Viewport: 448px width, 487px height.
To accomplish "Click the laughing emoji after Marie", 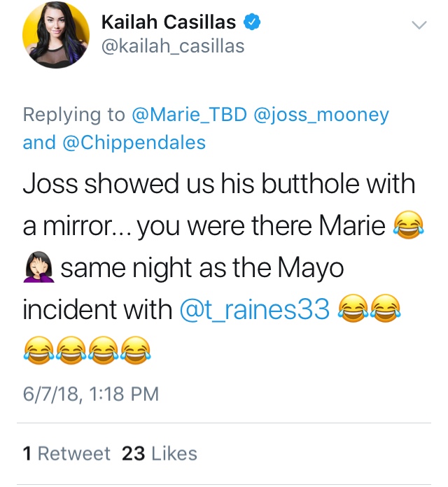I will point(409,225).
